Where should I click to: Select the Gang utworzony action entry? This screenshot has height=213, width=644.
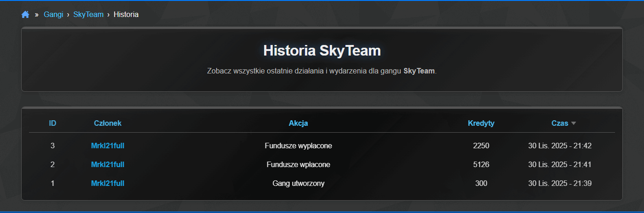[298, 183]
